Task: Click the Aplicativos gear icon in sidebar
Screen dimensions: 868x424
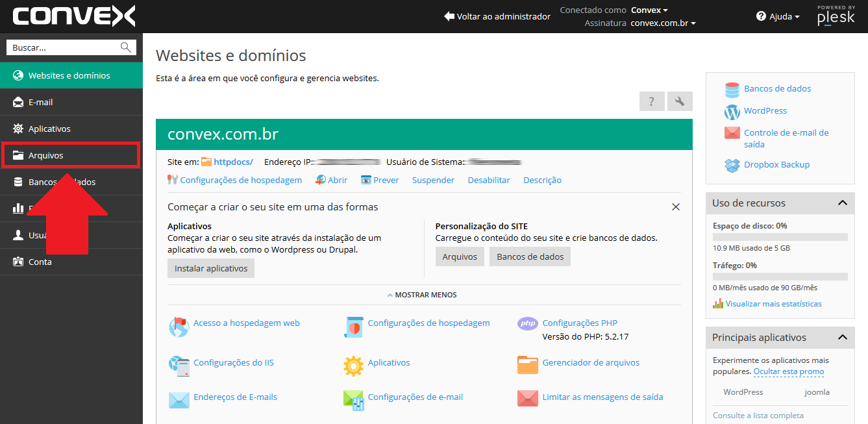Action: click(18, 129)
